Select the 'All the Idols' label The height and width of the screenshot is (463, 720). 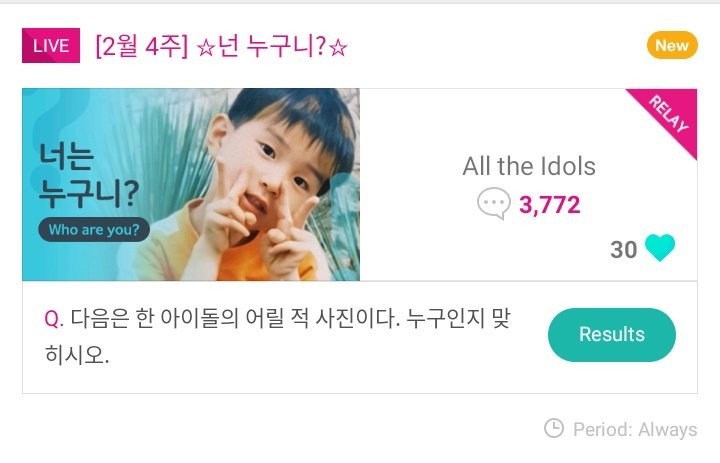(x=528, y=166)
